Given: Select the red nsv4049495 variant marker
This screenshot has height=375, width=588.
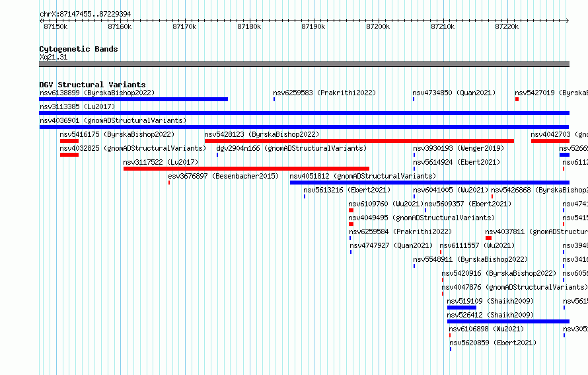Looking at the screenshot, I should click(351, 224).
